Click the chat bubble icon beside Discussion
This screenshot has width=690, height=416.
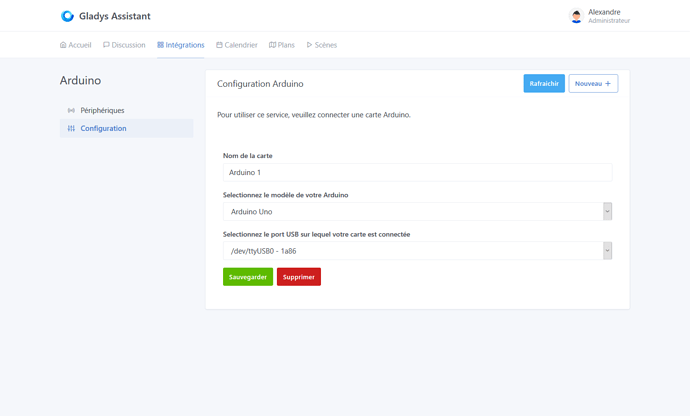[x=106, y=45]
